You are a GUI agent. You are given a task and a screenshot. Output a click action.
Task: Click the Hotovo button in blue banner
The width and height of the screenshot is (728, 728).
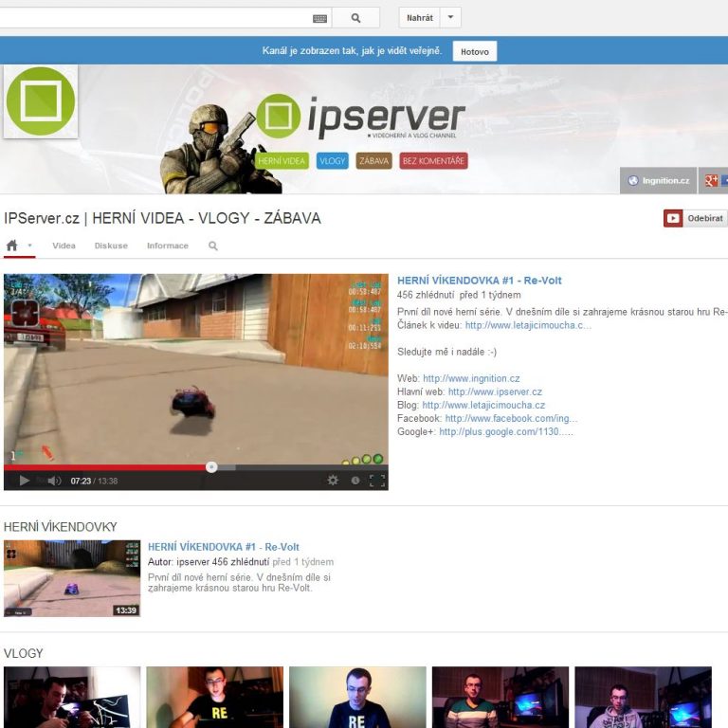(x=475, y=51)
